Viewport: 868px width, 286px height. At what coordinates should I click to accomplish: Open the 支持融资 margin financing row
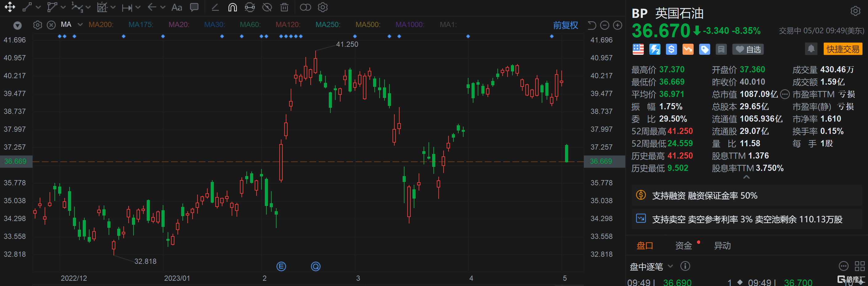click(747, 195)
